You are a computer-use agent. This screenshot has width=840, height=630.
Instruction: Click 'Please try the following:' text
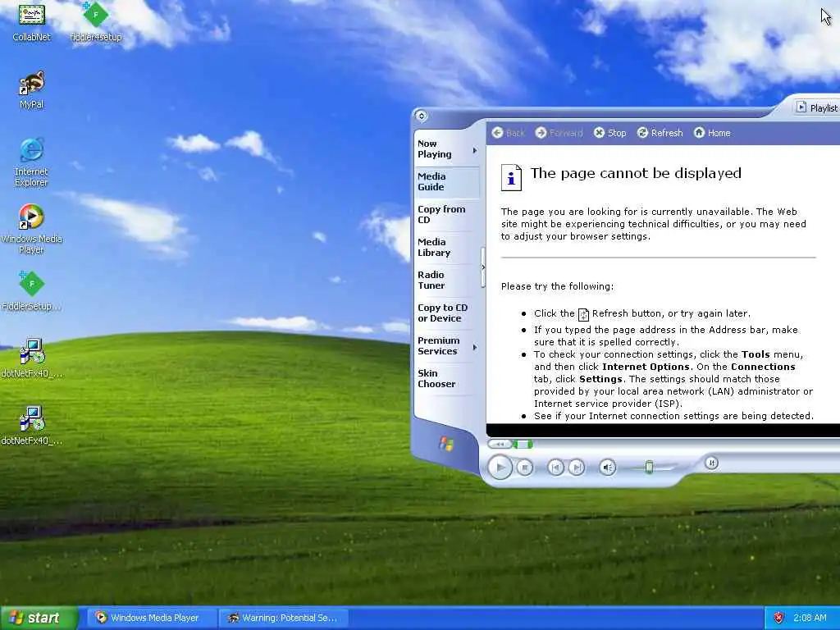click(x=557, y=286)
